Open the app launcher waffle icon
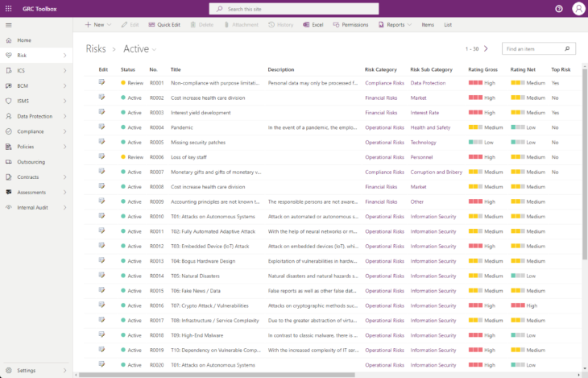 point(8,9)
